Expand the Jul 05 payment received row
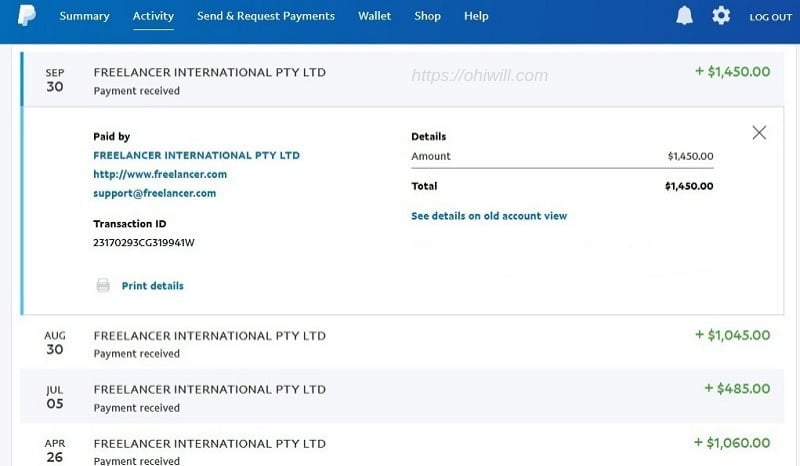 click(x=402, y=396)
